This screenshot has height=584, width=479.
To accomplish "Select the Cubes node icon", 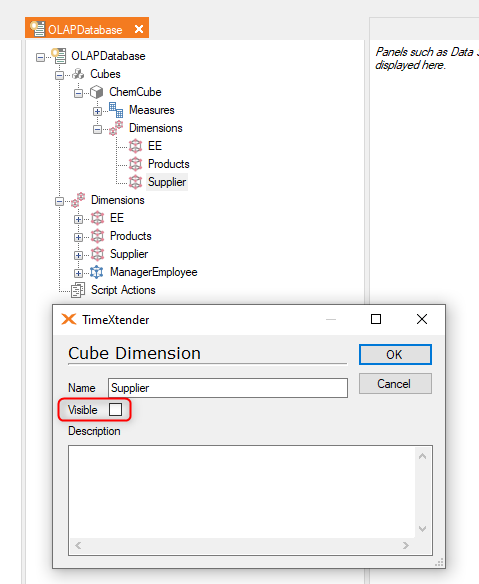I will (x=78, y=74).
